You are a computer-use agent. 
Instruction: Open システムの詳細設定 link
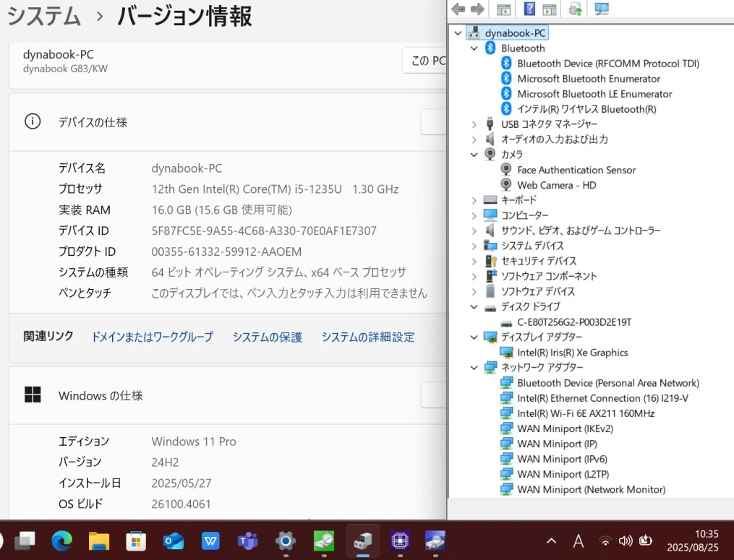(x=368, y=337)
